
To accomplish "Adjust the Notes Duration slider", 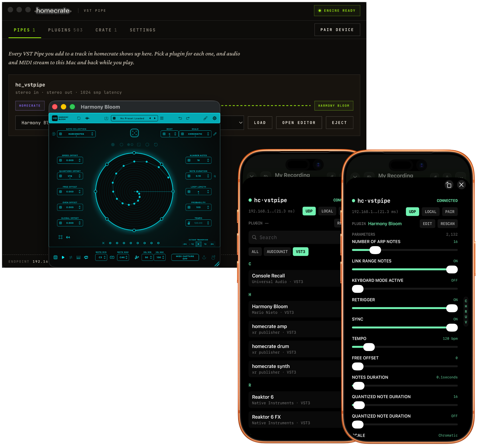I will pos(405,386).
